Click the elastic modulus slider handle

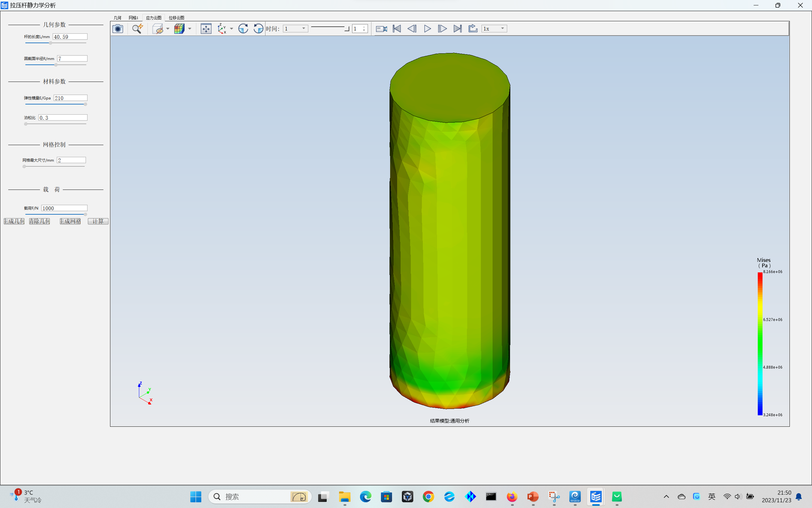click(x=85, y=104)
